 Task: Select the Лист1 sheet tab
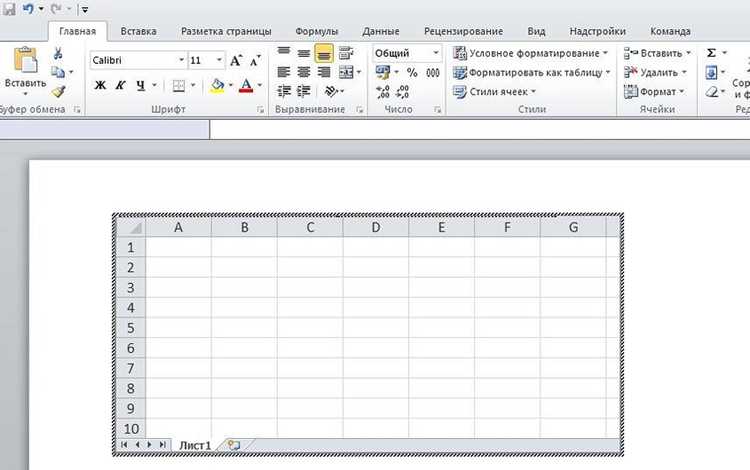[195, 445]
